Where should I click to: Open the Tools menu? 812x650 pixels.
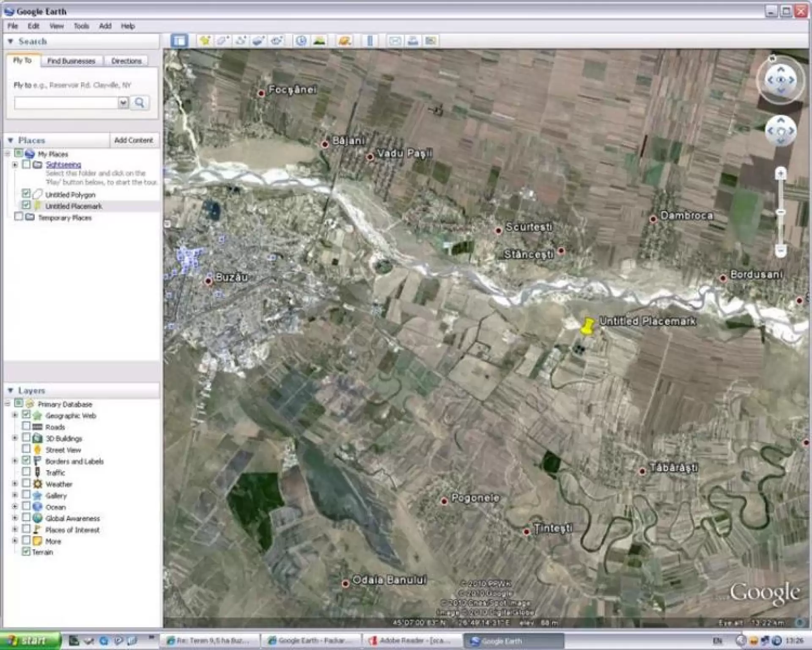(81, 26)
